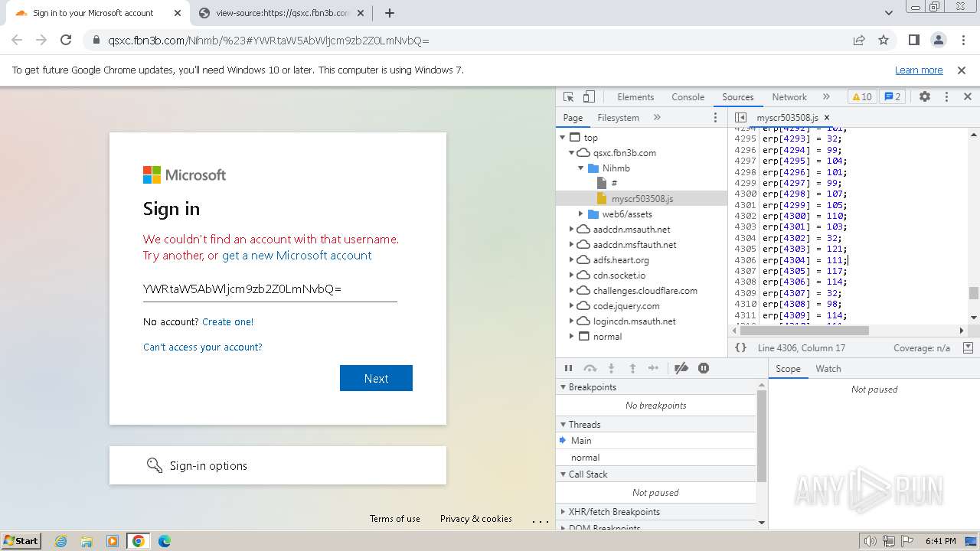Pause script execution button
The image size is (980, 551).
click(568, 368)
